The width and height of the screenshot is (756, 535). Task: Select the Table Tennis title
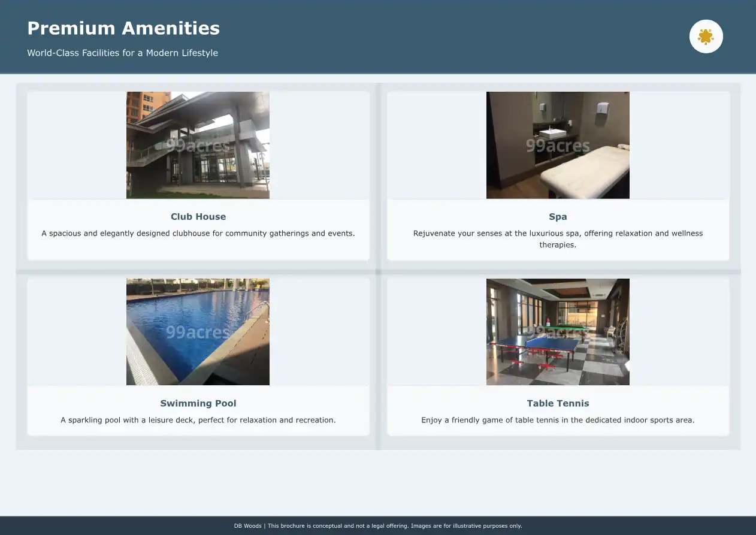coord(558,403)
